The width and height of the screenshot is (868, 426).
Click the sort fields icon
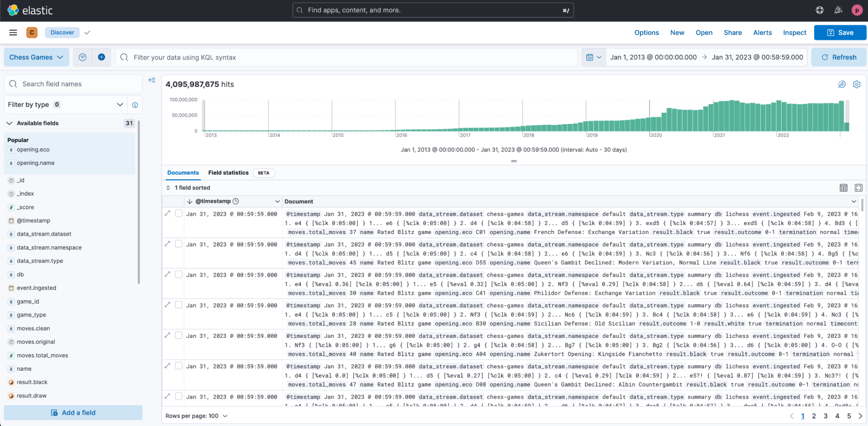pyautogui.click(x=168, y=188)
